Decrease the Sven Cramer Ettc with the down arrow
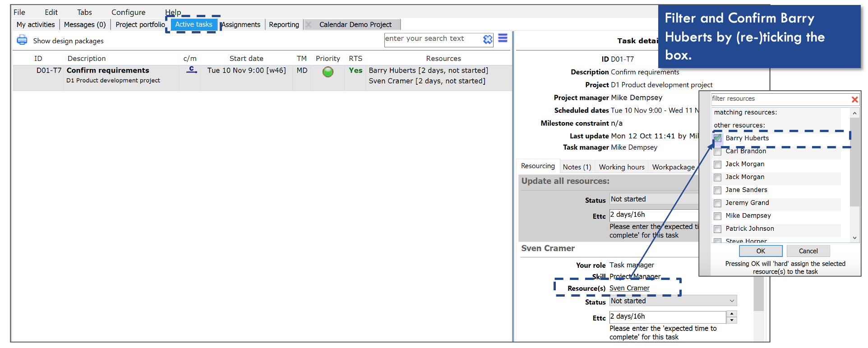 [732, 320]
